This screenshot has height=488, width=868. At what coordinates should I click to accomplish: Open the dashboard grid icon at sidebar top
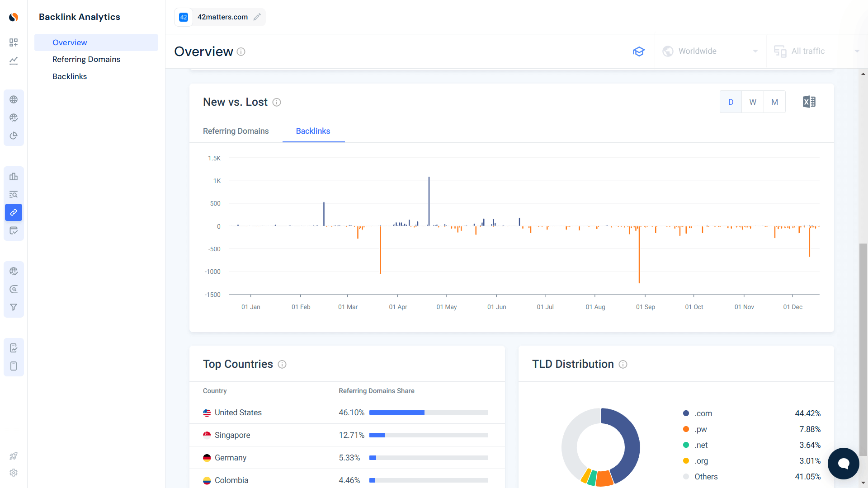click(x=14, y=42)
